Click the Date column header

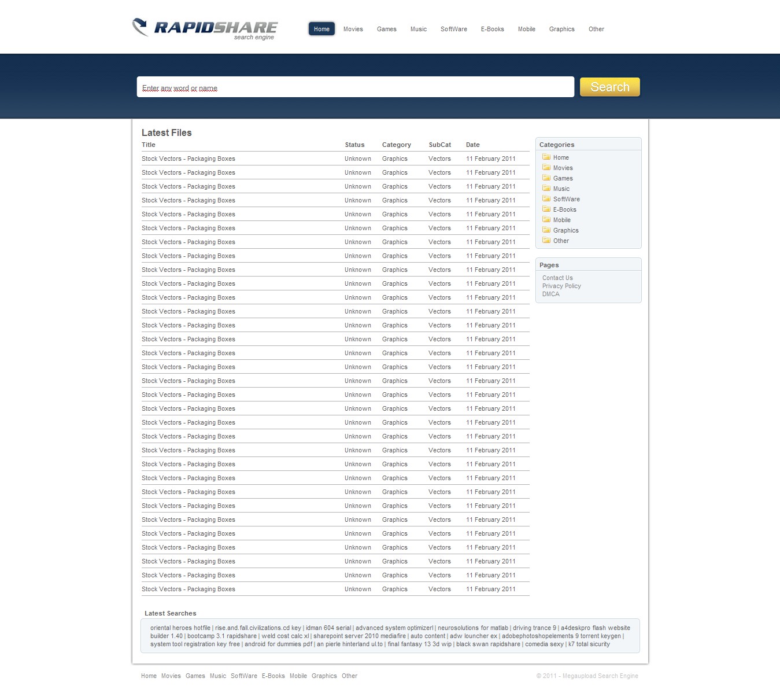[x=473, y=145]
